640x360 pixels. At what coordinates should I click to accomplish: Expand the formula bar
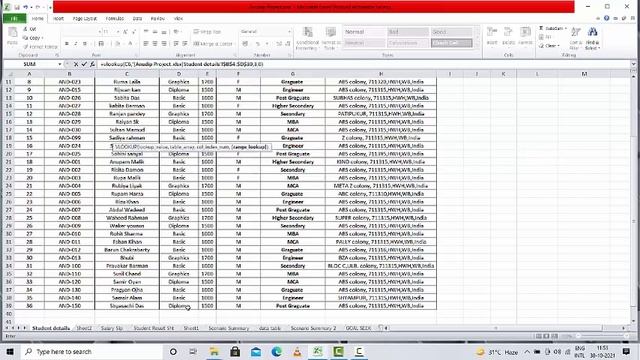(633, 64)
